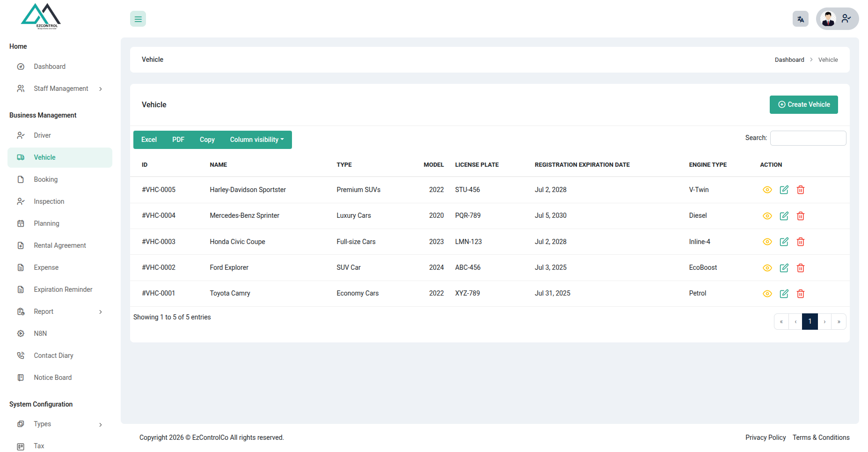Edit the Honda Civic Coupe vehicle
Viewport: 868px width, 452px height.
coord(784,242)
